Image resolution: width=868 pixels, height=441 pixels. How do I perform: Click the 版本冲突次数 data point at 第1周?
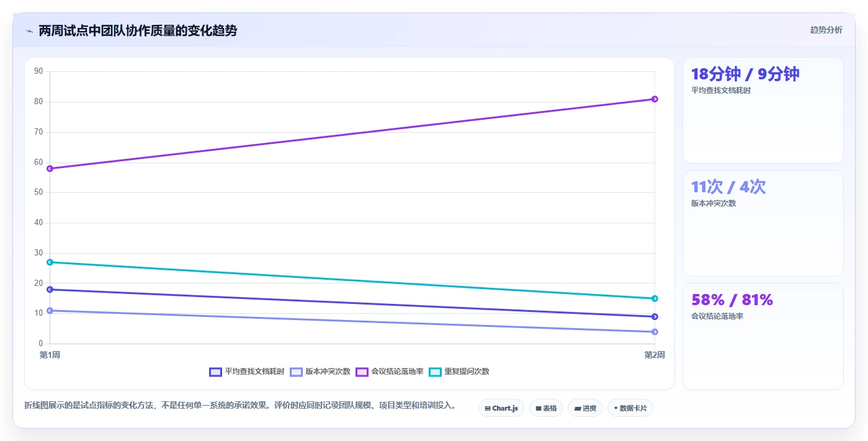(x=50, y=311)
